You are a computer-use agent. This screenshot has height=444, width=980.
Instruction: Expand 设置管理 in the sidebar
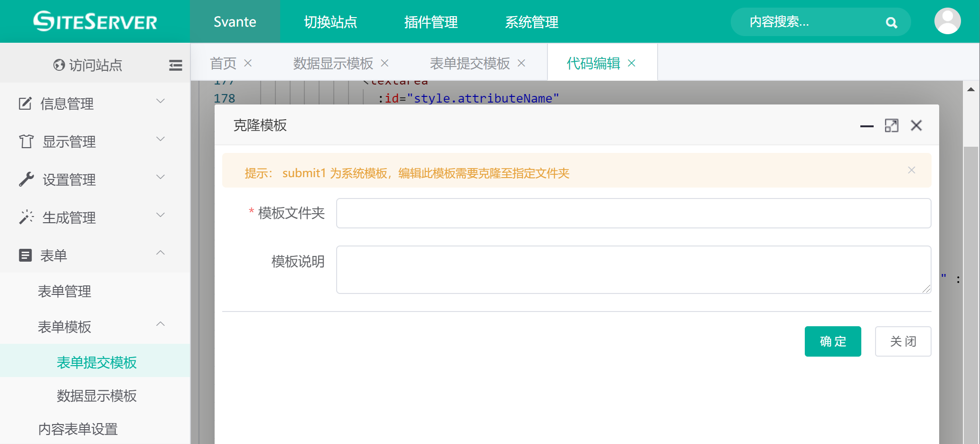95,179
